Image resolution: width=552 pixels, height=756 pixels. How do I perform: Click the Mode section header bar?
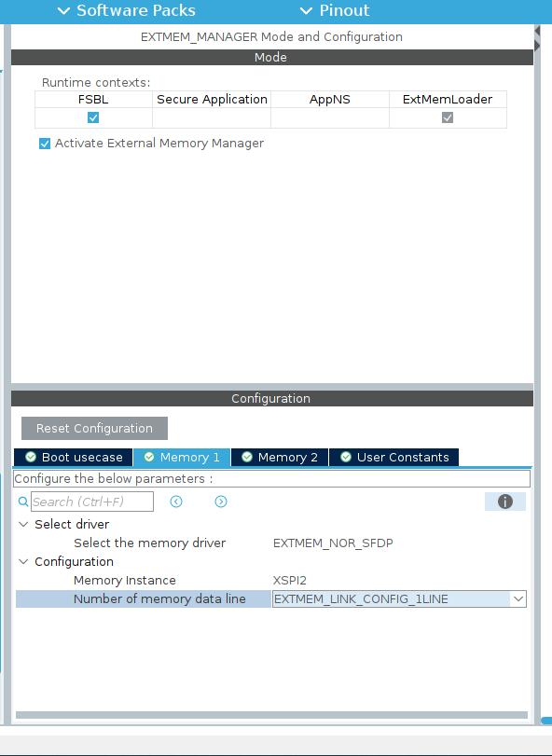(272, 58)
